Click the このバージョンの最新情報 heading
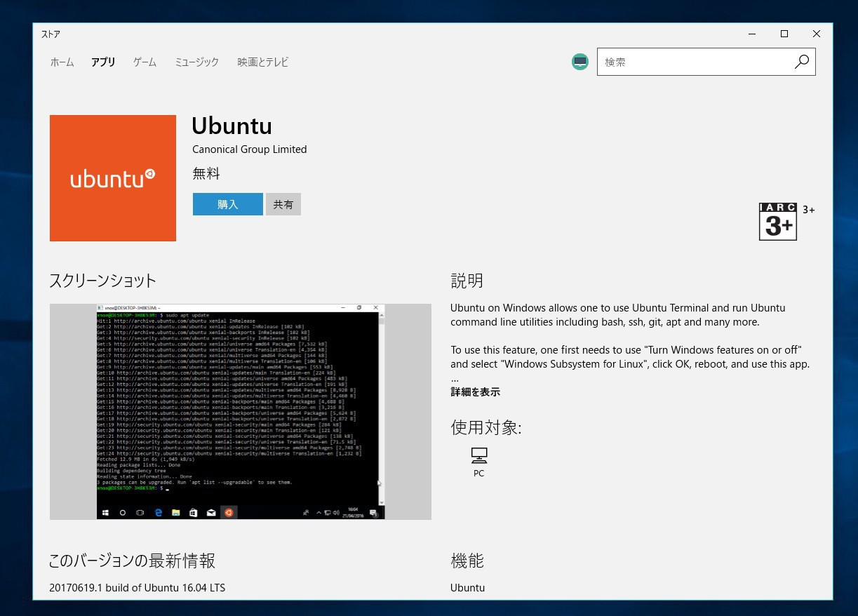858x616 pixels. click(x=132, y=561)
